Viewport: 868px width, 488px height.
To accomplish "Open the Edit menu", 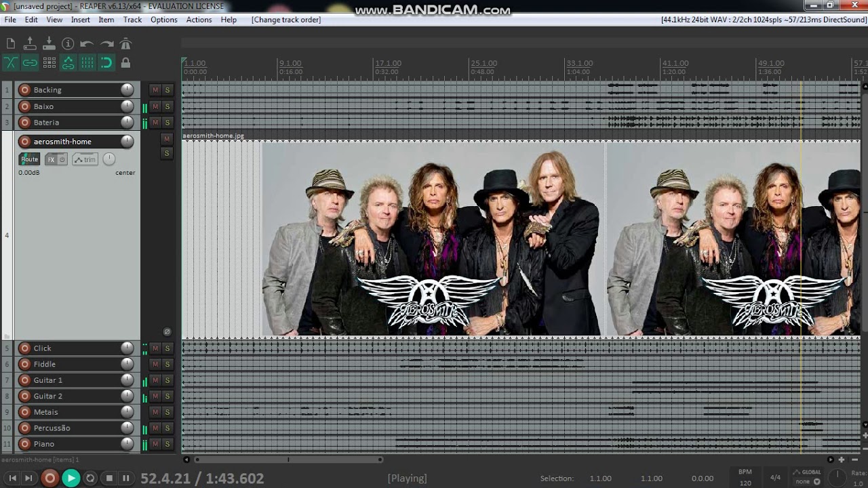I will 31,20.
